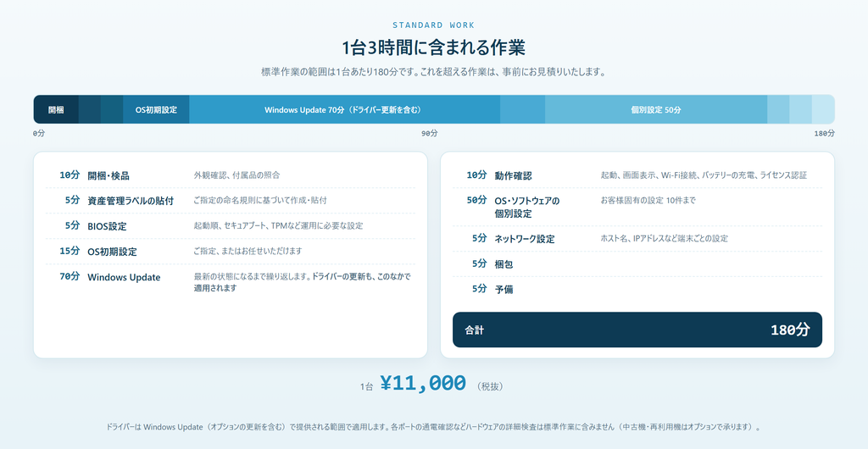Click the 50分 value beside 個別設定
This screenshot has height=449, width=868.
[476, 200]
